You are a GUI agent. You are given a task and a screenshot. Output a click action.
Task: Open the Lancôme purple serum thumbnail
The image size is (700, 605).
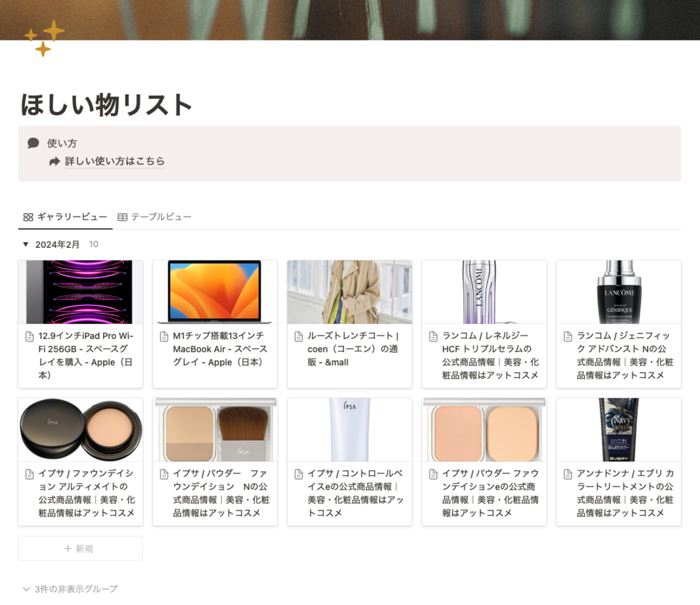[484, 292]
